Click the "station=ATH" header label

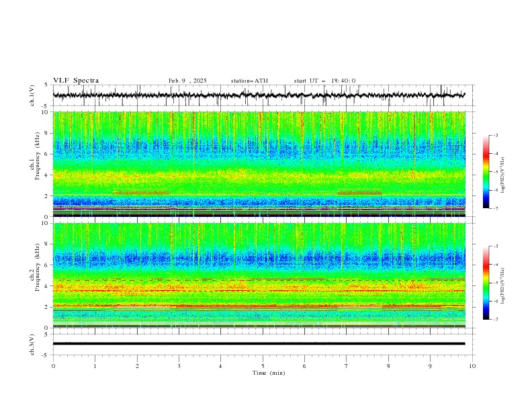click(x=249, y=81)
